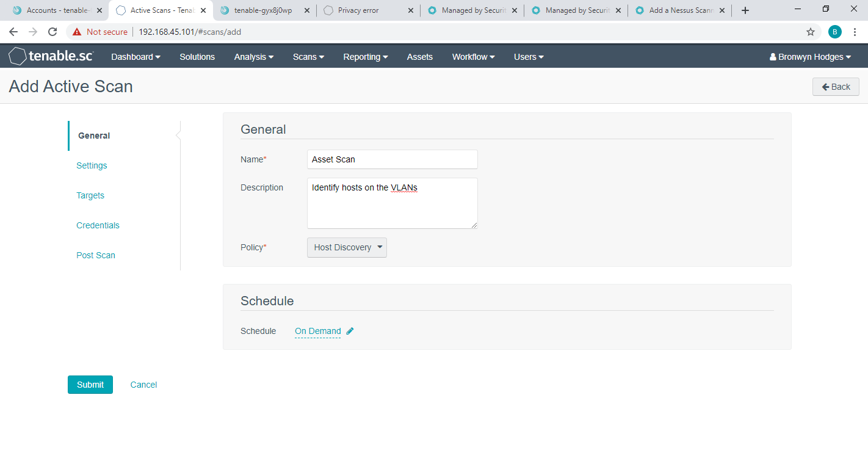Screen dimensions: 868x464
Task: Reload the page with the refresh icon
Action: (x=52, y=32)
